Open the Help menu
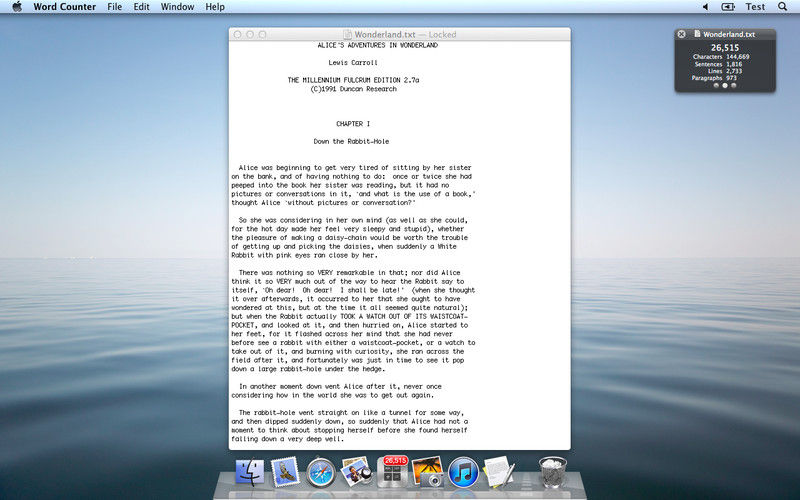Screen dimensions: 800x500 point(215,7)
